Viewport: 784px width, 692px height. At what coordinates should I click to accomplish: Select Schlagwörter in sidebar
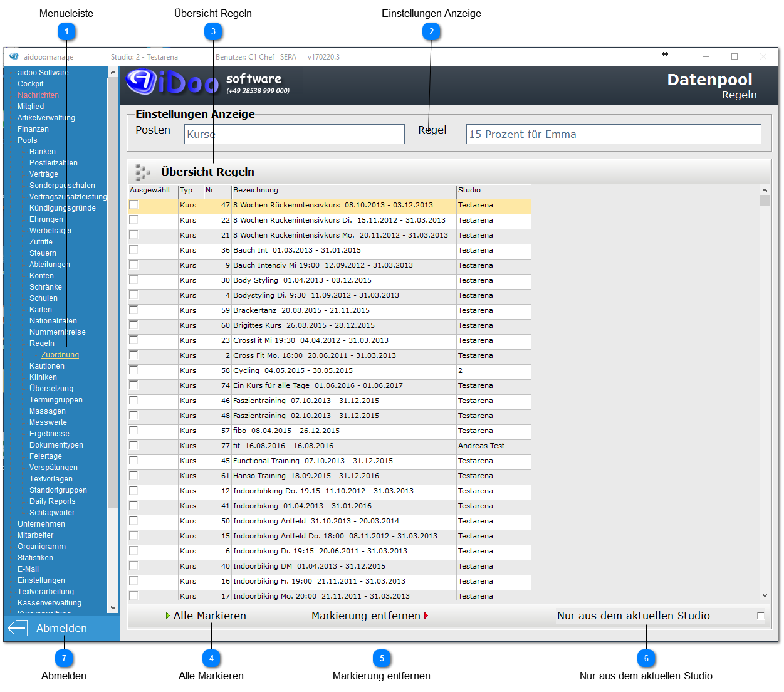tap(52, 513)
